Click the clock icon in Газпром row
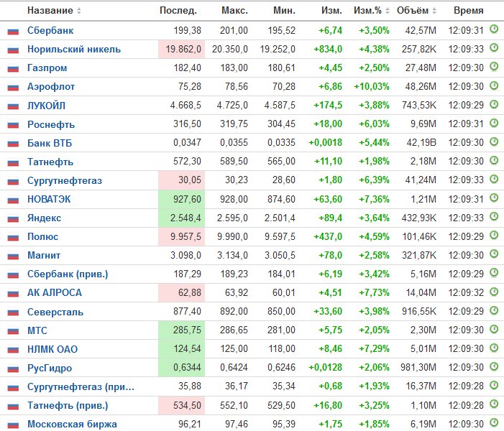This screenshot has height=431, width=504. point(494,67)
